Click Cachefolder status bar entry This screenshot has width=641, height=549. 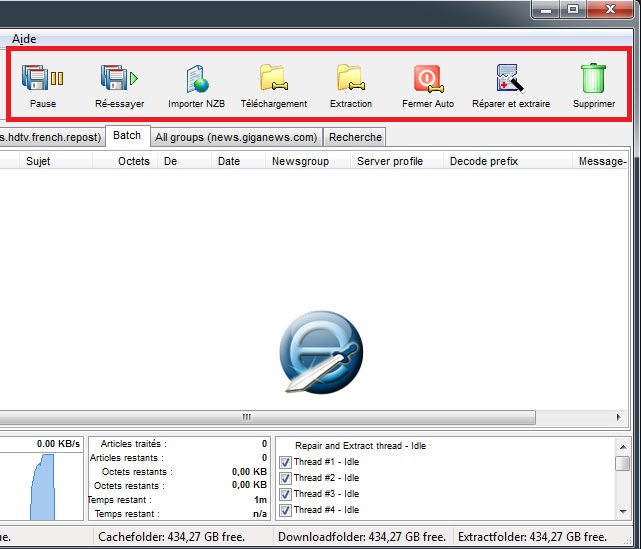point(172,537)
